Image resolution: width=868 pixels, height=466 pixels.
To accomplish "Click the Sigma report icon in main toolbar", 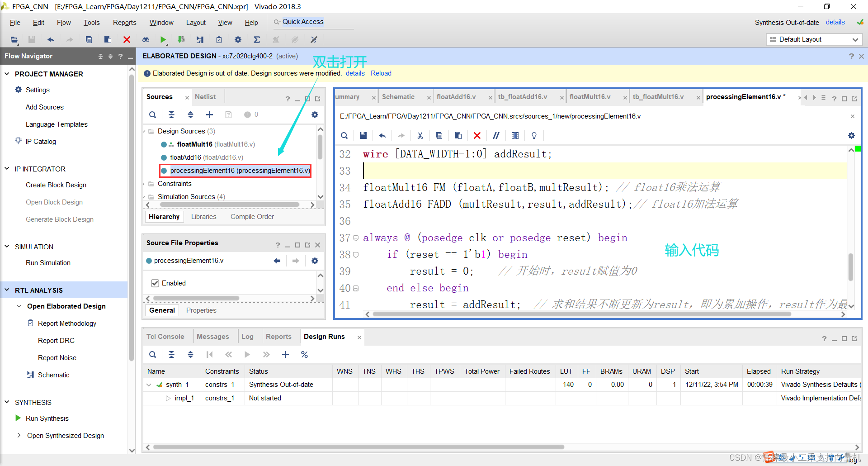I will [x=257, y=40].
